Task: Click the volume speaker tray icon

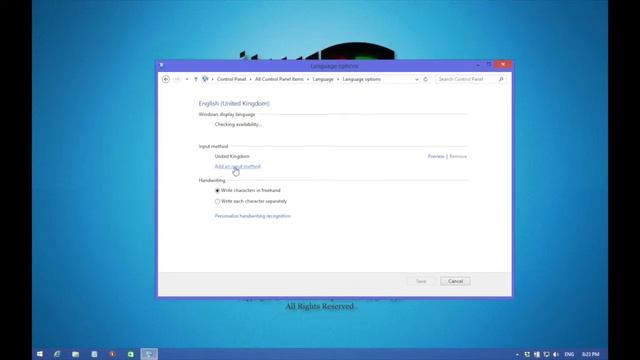Action: click(556, 354)
